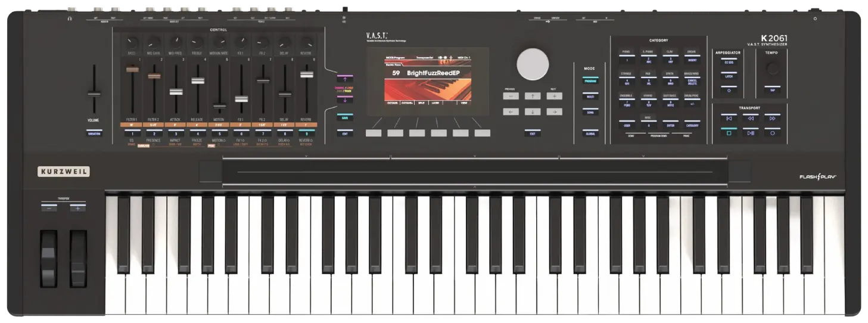Viewport: 868px width, 323px height.
Task: Enable the Arpeggiator Latch button
Action: point(728,76)
